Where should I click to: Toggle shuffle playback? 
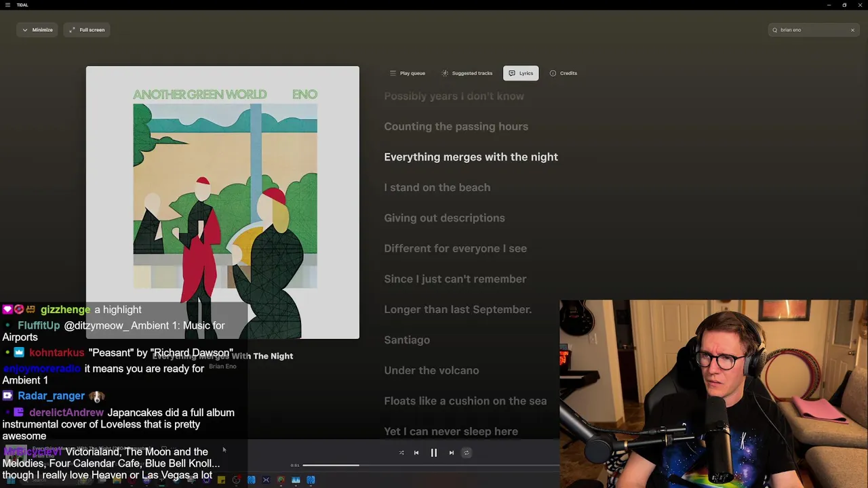tap(401, 453)
